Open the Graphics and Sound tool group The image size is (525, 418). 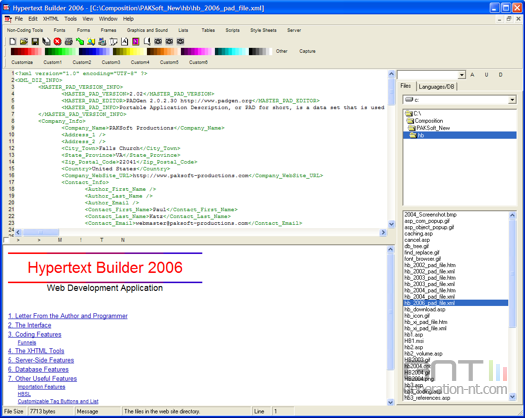click(x=147, y=30)
